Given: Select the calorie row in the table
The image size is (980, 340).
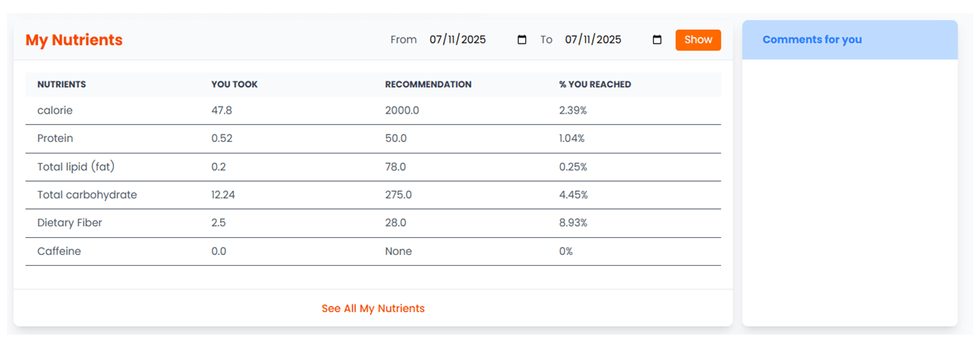Looking at the screenshot, I should (x=373, y=111).
